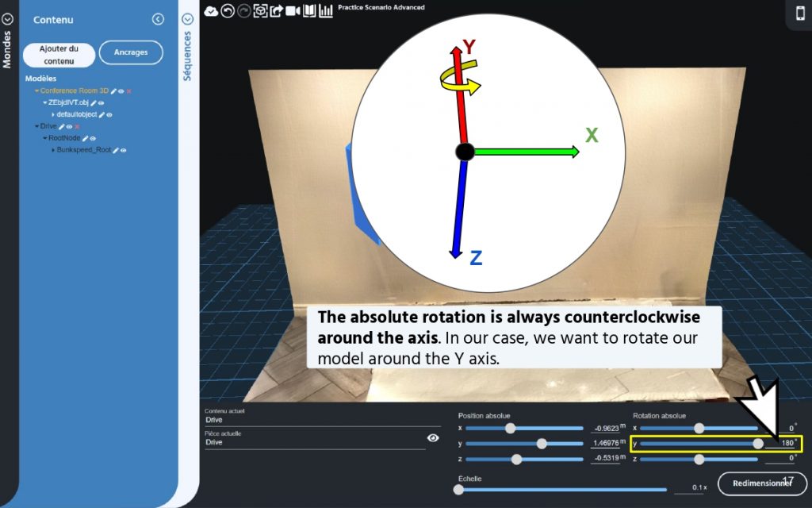Viewport: 812px width, 508px height.
Task: Click the redo arrow icon
Action: click(x=244, y=11)
